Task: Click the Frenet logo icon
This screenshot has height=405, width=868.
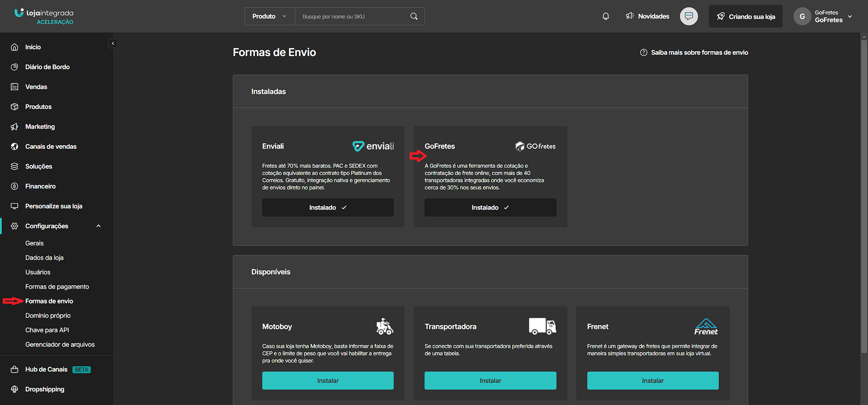Action: (x=706, y=326)
